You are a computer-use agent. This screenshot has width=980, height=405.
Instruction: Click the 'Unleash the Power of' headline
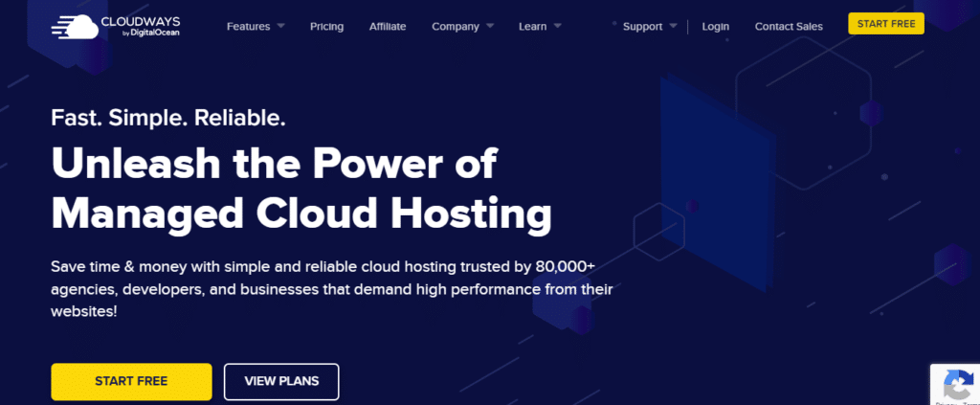(274, 165)
